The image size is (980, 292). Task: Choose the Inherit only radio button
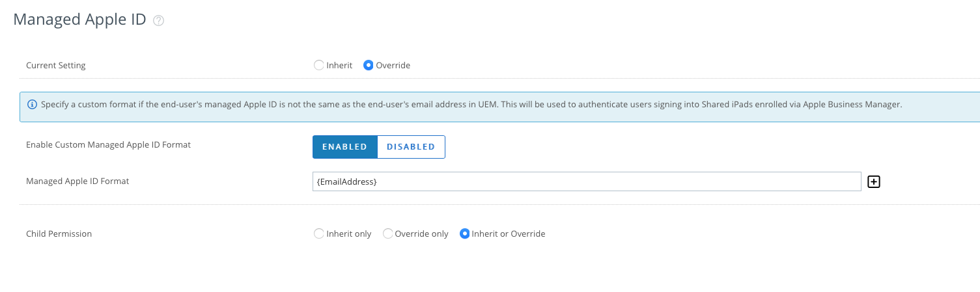[x=319, y=233]
